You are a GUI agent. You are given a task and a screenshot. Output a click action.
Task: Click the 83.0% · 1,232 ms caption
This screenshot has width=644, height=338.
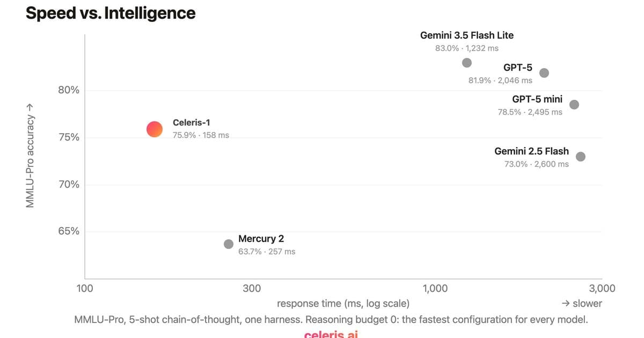tap(467, 48)
